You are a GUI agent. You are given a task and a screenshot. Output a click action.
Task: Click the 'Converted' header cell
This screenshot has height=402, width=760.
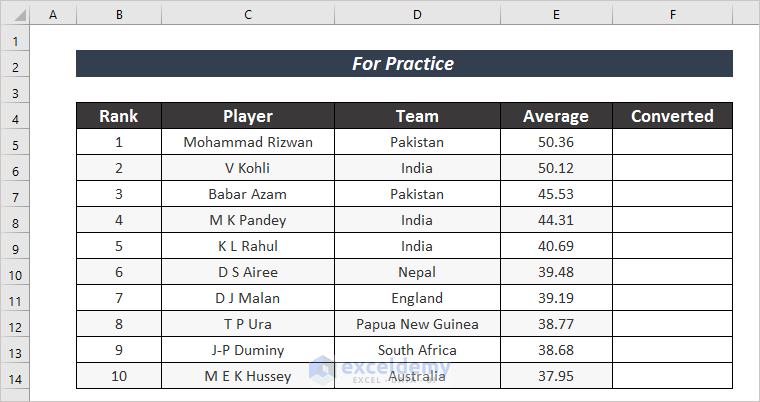tap(673, 116)
